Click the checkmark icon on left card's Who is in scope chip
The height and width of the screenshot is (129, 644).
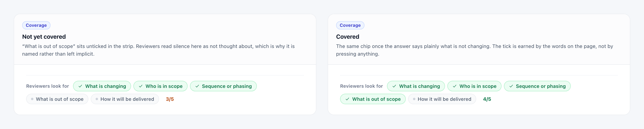point(141,86)
